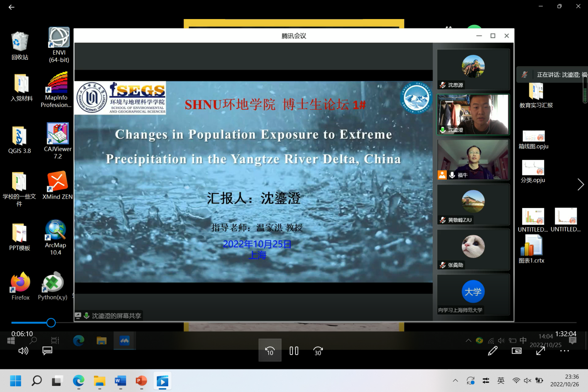Viewport: 588px width, 392px height.
Task: Click CAJViewer 7.2 desktop icon
Action: tap(58, 141)
